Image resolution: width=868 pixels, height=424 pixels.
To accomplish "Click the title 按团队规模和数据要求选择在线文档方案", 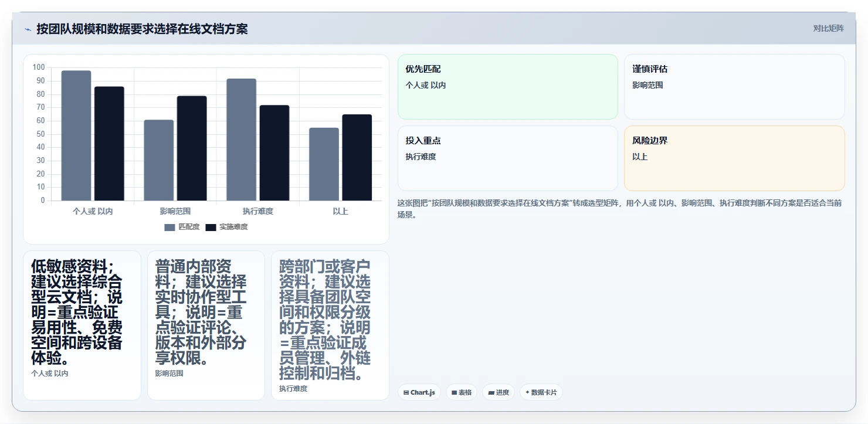I will tap(142, 29).
